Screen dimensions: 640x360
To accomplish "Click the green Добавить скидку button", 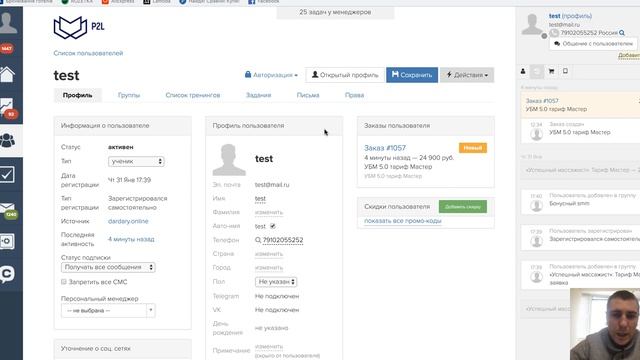I will tap(463, 207).
